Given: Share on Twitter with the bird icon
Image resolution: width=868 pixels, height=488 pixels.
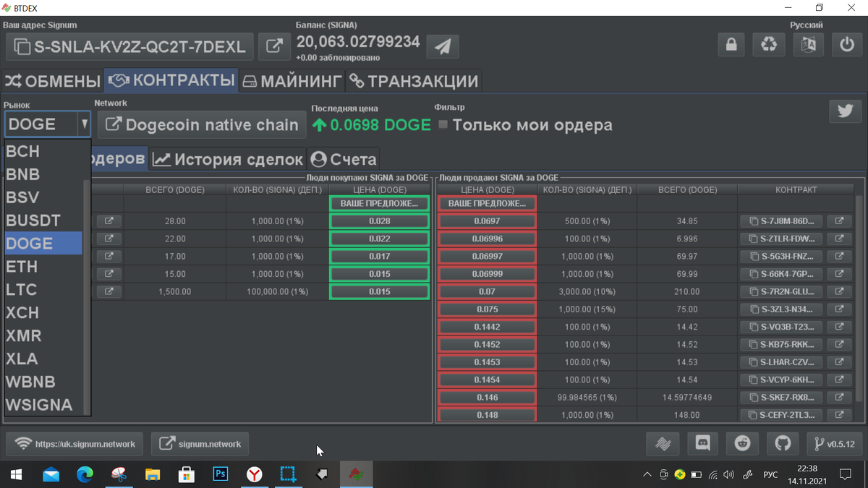Looking at the screenshot, I should pyautogui.click(x=845, y=111).
